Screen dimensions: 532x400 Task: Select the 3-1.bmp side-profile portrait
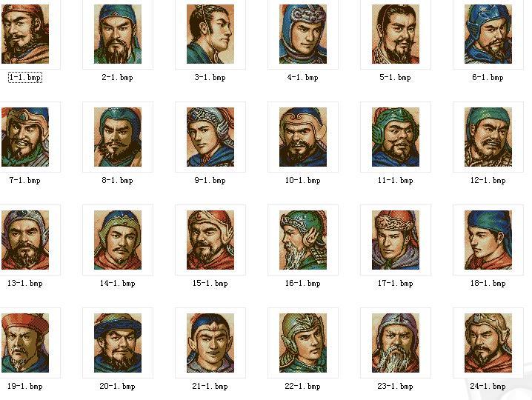(210, 34)
